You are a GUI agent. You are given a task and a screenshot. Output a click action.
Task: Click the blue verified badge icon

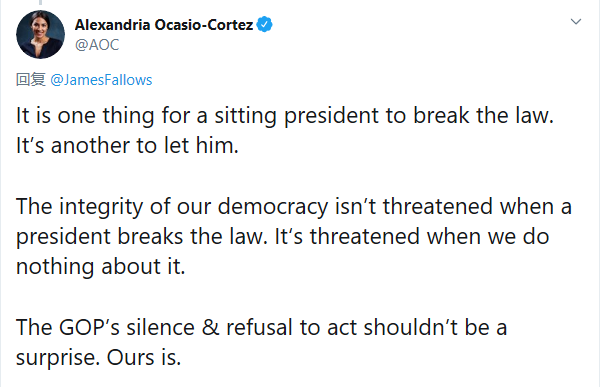(265, 25)
